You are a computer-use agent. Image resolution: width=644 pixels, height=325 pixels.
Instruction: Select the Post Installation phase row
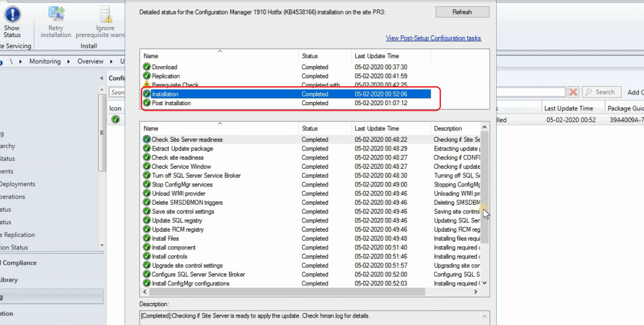tap(287, 103)
